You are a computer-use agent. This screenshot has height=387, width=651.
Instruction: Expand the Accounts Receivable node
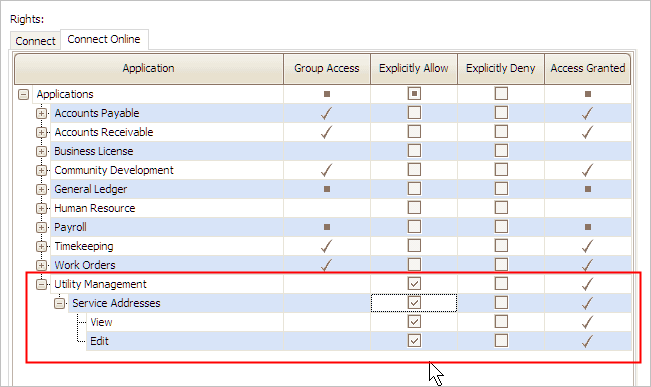point(41,132)
